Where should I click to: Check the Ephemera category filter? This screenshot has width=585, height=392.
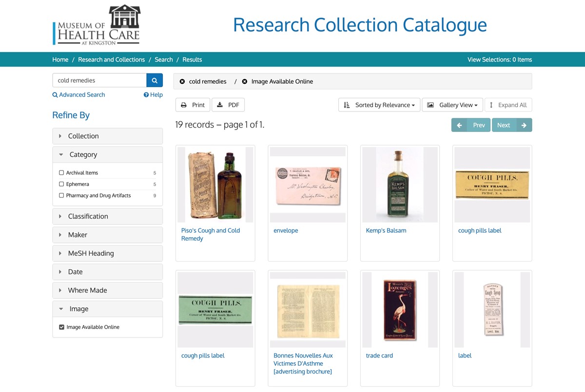tap(61, 184)
